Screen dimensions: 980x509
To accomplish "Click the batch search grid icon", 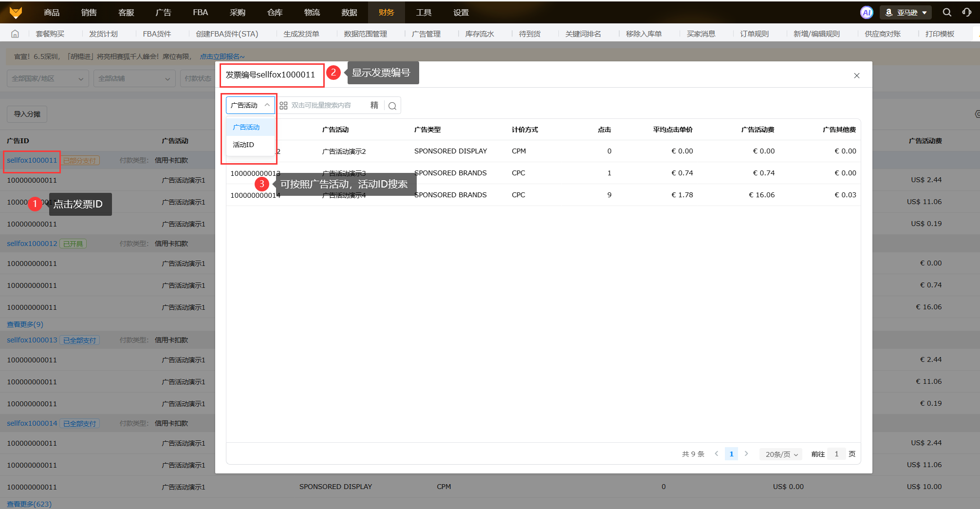I will click(x=283, y=105).
